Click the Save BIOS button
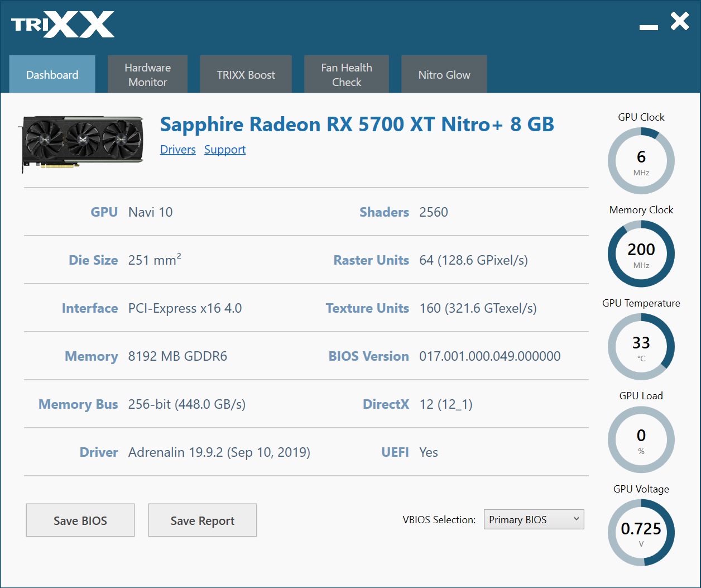The height and width of the screenshot is (588, 701). click(x=80, y=520)
